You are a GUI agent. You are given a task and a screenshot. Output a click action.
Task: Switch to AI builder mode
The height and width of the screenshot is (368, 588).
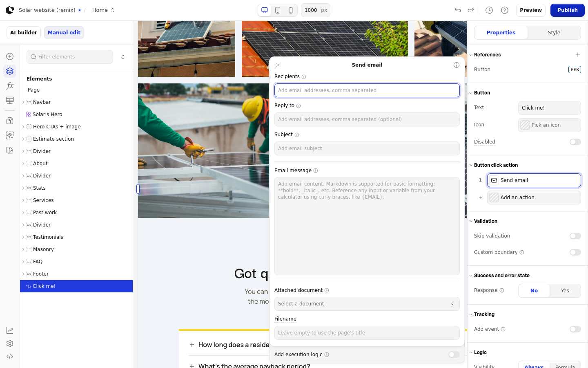24,33
